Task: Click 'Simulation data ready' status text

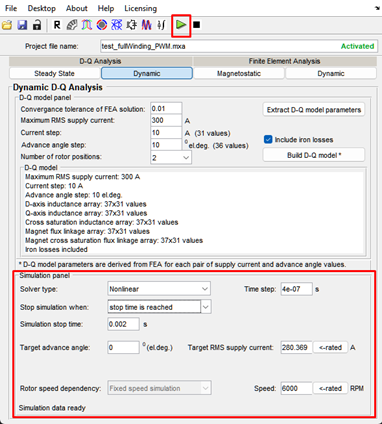Action: (x=52, y=408)
